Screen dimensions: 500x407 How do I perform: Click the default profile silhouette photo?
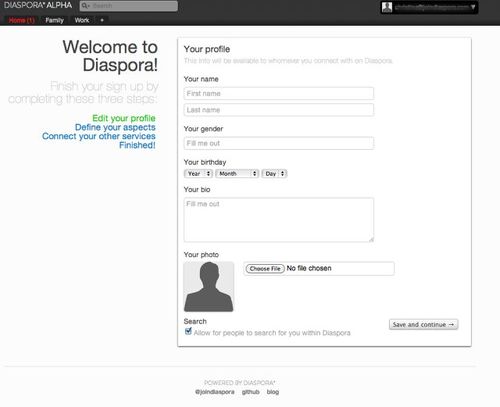[x=209, y=287]
